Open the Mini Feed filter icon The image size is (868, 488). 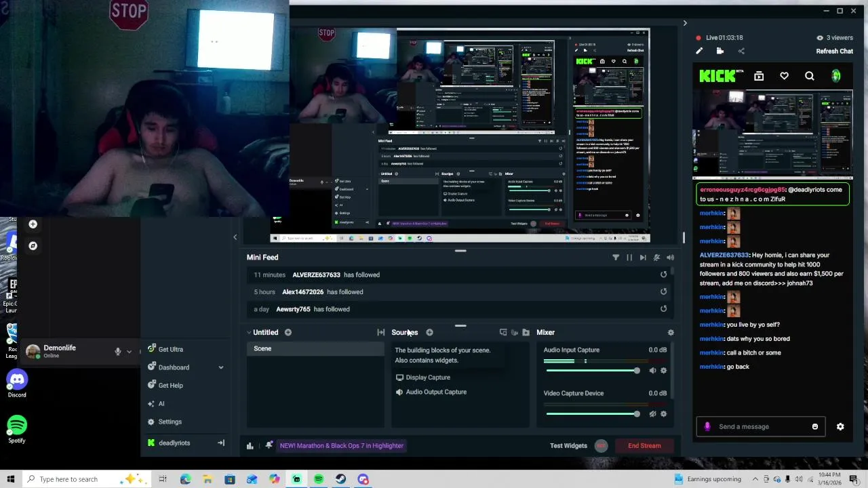pos(616,258)
